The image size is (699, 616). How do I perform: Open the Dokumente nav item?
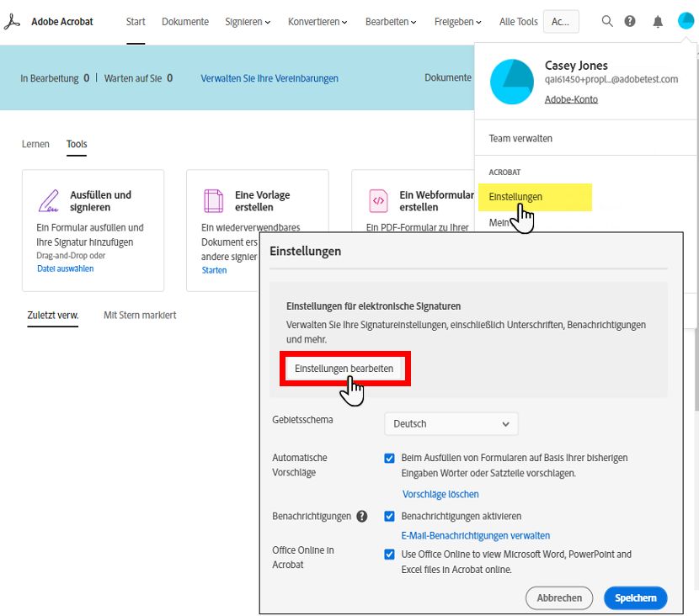click(185, 22)
